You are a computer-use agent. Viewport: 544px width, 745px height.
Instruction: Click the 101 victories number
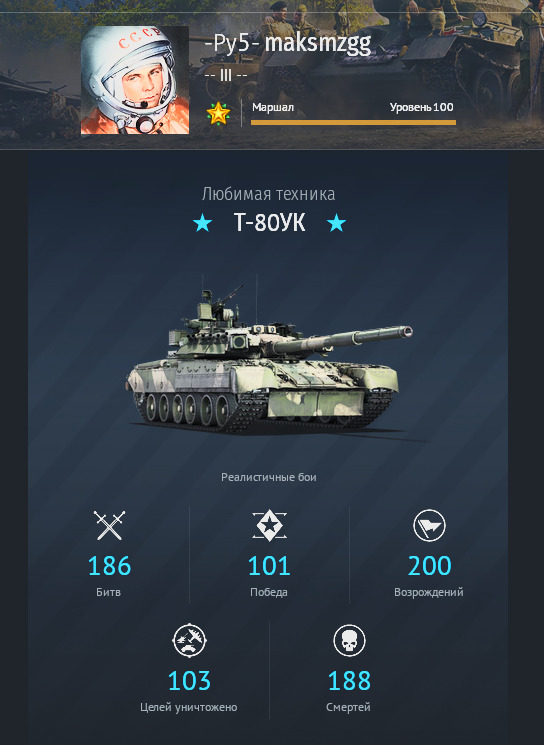[269, 566]
